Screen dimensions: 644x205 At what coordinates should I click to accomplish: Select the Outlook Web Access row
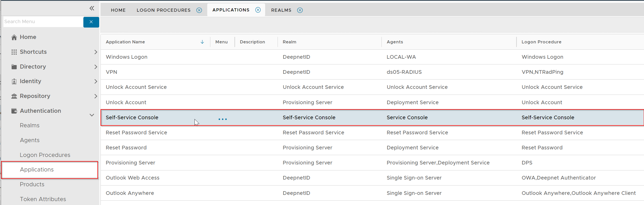coord(132,178)
